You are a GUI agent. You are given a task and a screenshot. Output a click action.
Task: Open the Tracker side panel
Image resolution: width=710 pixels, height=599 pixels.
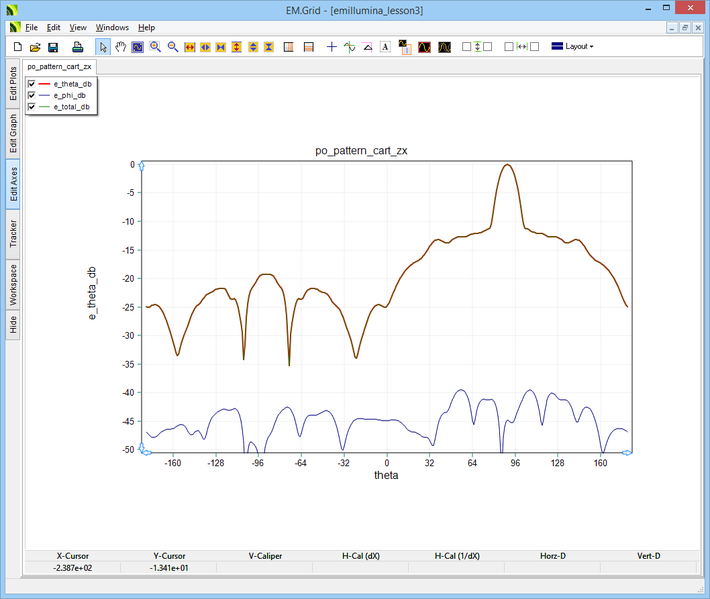coord(13,234)
